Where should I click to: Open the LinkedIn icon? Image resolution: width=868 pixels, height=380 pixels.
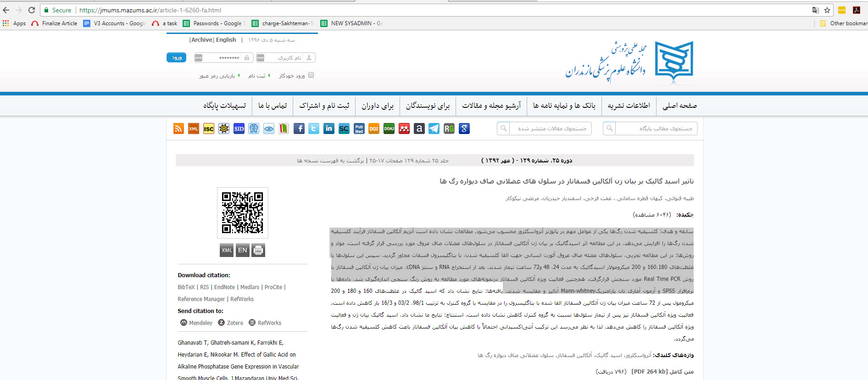tap(329, 129)
